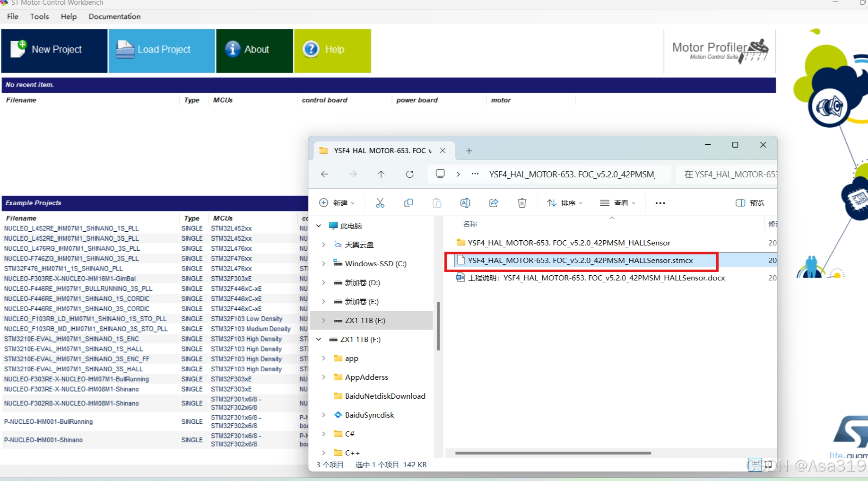Image resolution: width=868 pixels, height=481 pixels.
Task: Open the 排序 (Sort) dropdown
Action: [565, 203]
